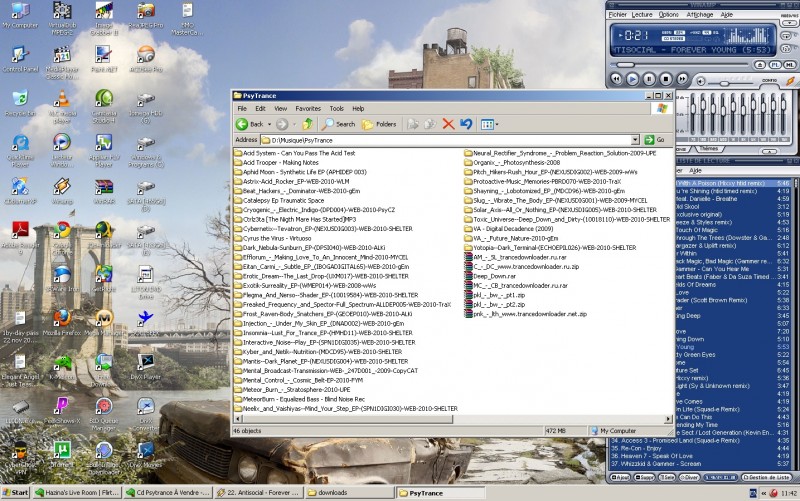Skip to next track in Winamp
This screenshot has width=800, height=501.
tap(682, 79)
